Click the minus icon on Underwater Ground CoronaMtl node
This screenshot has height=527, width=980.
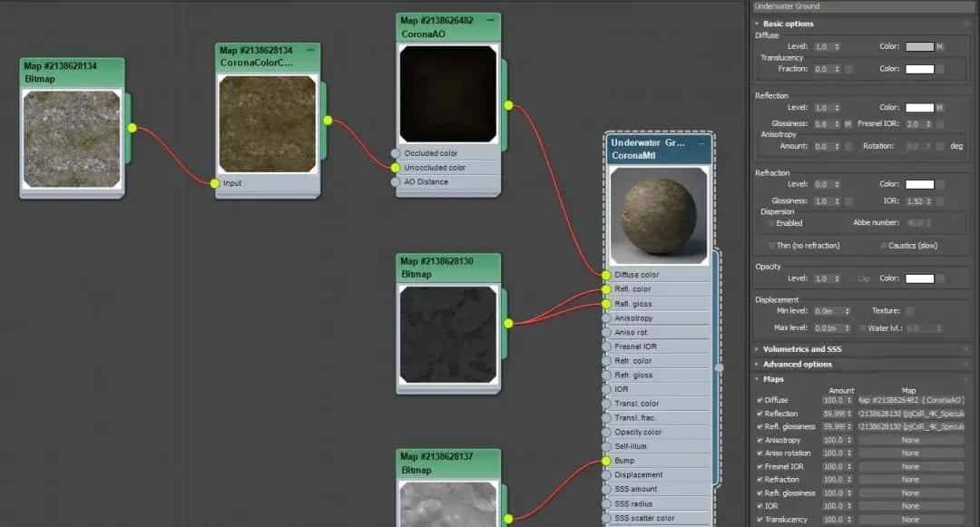point(701,142)
